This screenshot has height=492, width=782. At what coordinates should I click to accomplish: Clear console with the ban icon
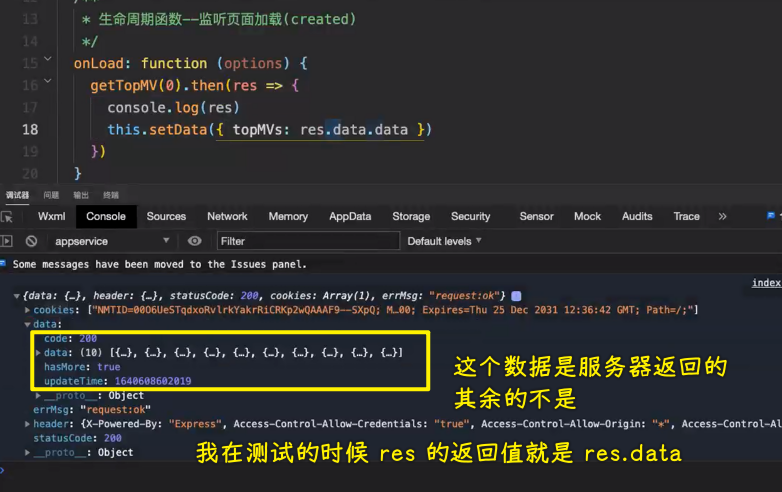31,241
